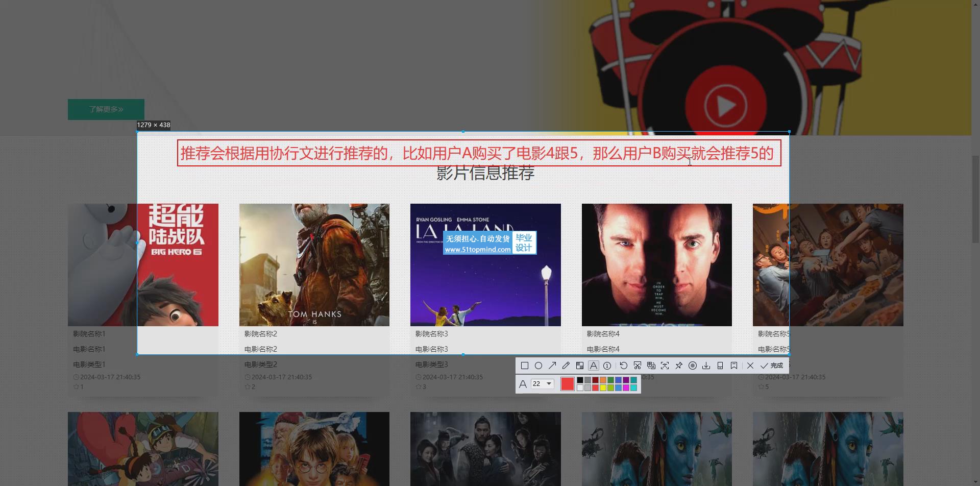Viewport: 980px width, 486px height.
Task: Click the text 影院名称1
Action: pos(89,334)
